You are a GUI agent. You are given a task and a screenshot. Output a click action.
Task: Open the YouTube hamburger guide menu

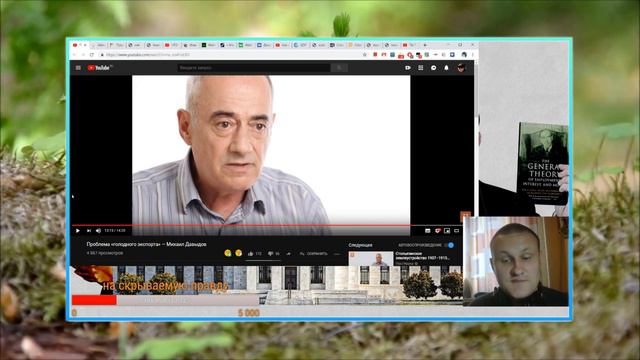point(78,68)
